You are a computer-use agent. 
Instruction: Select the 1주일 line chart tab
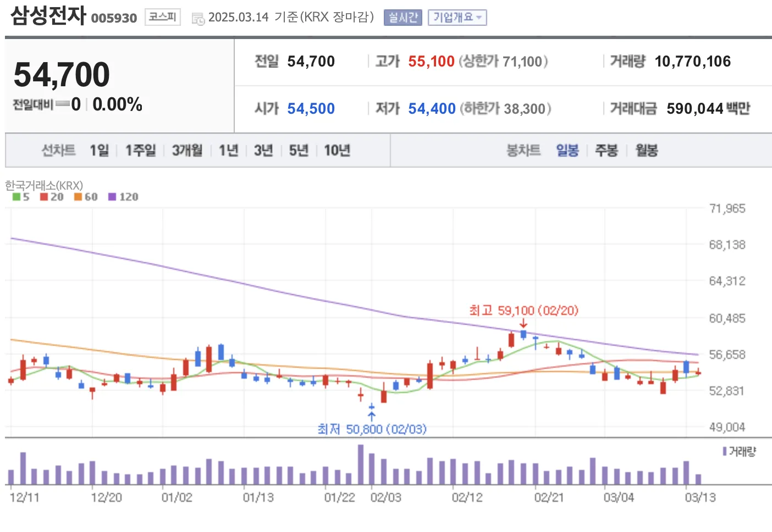point(141,150)
